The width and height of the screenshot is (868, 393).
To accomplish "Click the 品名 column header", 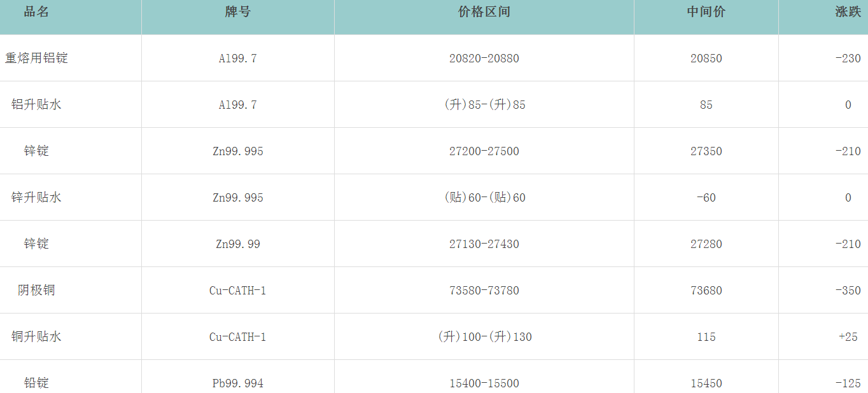I will pos(36,12).
